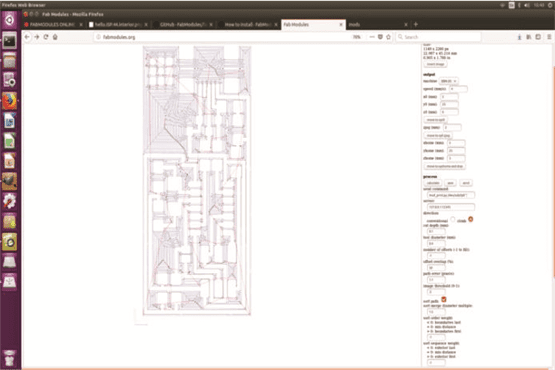Screen dimensions: 555x370
Task: Switch to hello.ISP.44 interior tab
Action: coord(118,24)
